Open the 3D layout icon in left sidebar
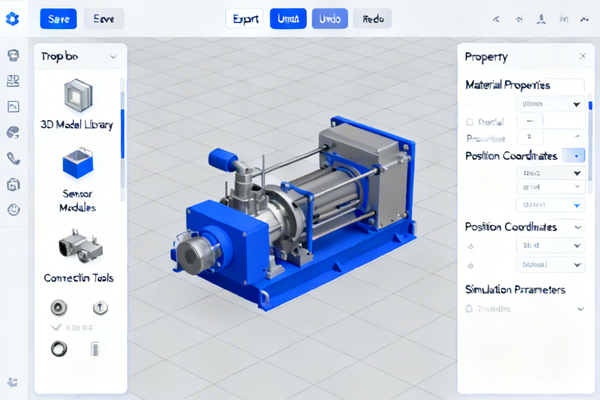Viewport: 600px width, 400px height. point(13,81)
